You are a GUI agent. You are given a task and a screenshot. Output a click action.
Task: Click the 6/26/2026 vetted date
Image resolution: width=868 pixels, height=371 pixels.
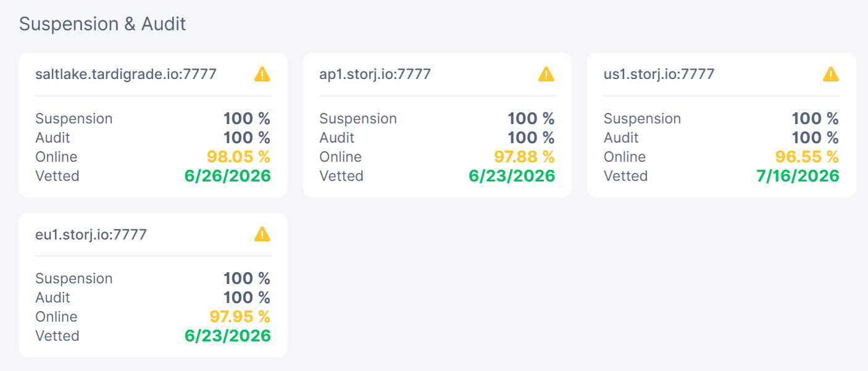(228, 176)
